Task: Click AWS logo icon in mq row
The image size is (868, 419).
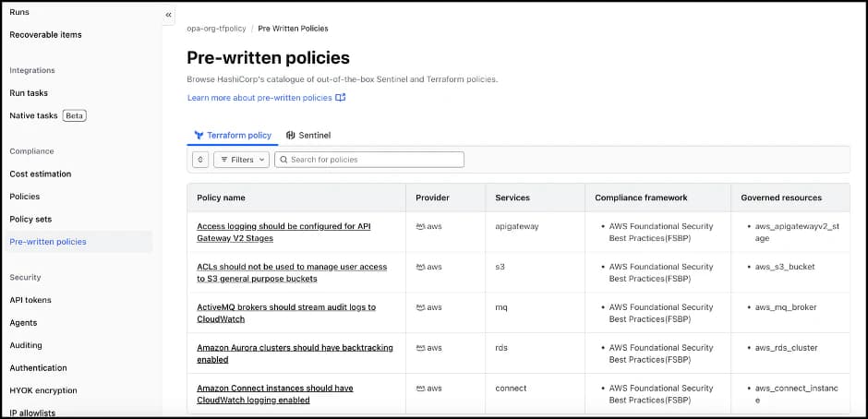Action: click(x=420, y=307)
